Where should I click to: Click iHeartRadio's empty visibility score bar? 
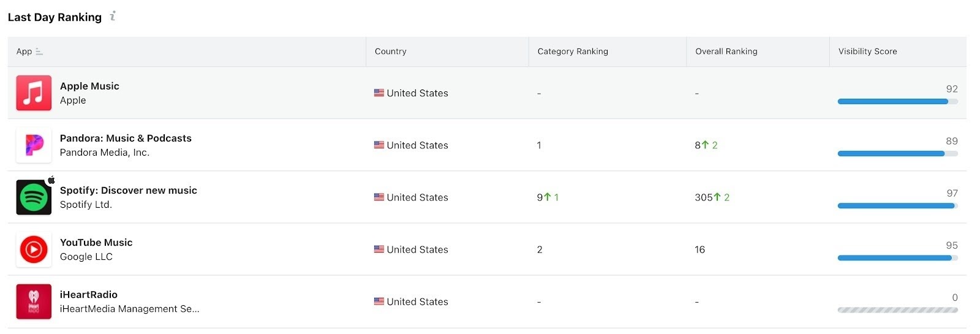pyautogui.click(x=897, y=310)
